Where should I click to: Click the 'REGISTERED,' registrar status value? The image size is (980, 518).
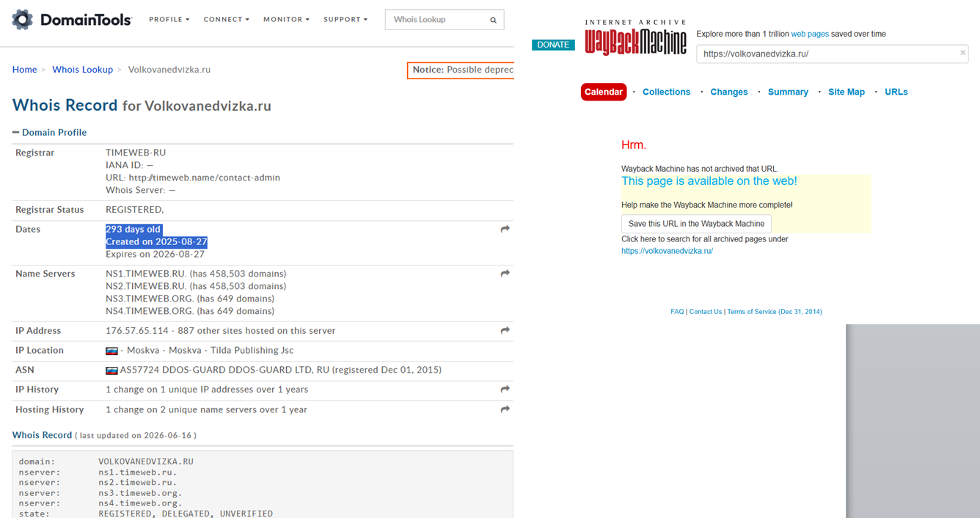pos(134,210)
